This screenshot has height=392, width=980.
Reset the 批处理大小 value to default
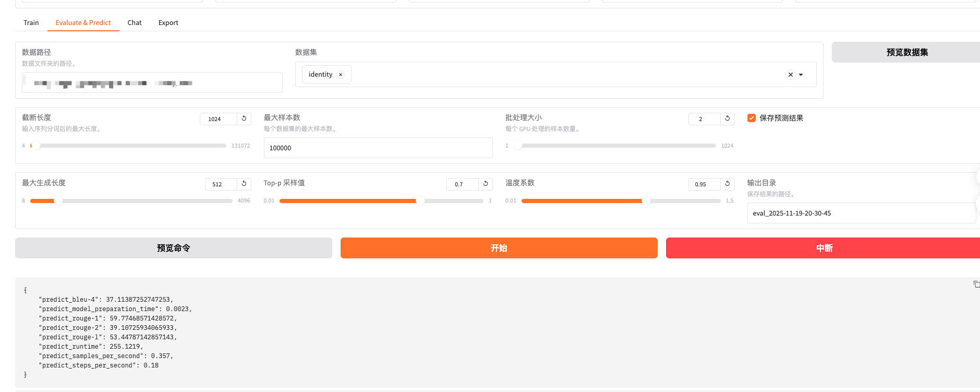(727, 118)
